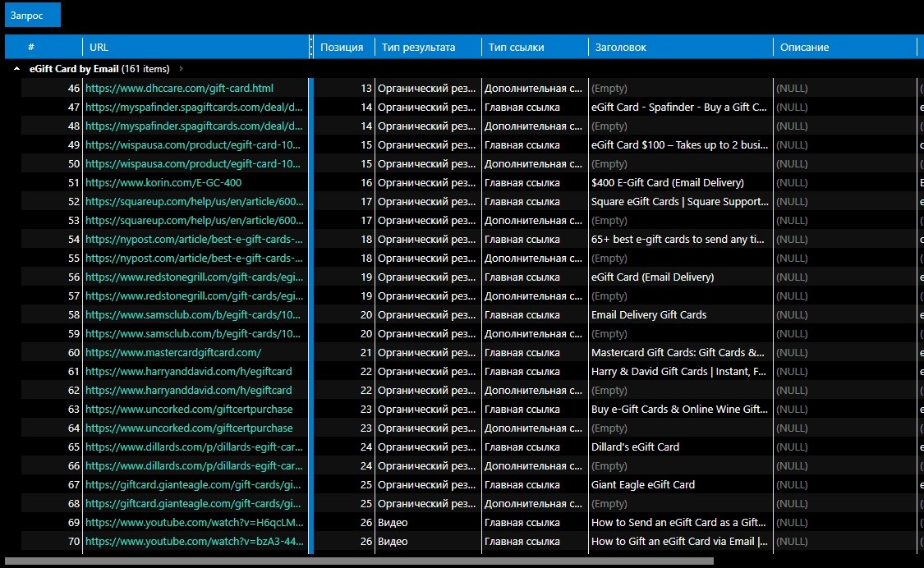This screenshot has height=568, width=924.
Task: Select the 'eGift Card - Spafinder' title cell
Action: click(x=681, y=108)
